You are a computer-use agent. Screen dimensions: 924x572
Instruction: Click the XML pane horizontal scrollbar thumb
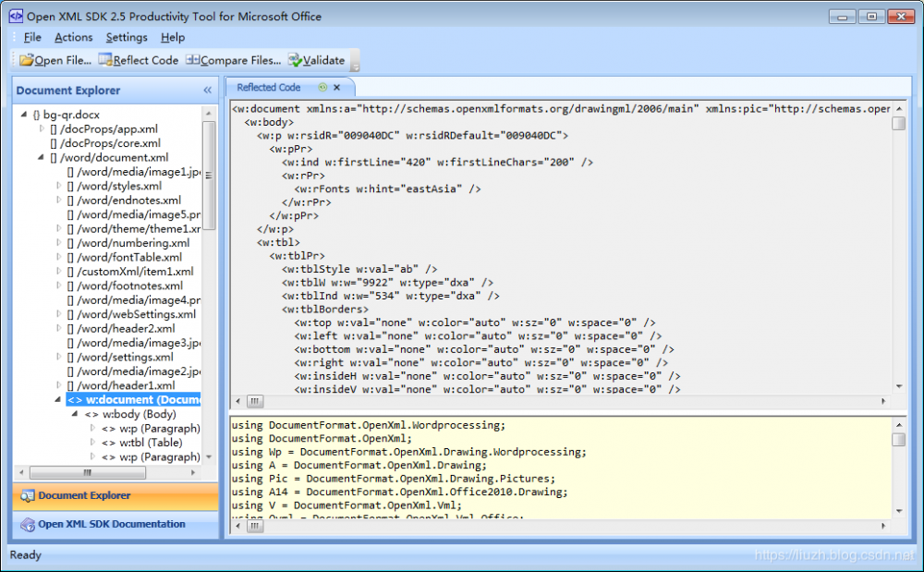pos(255,401)
